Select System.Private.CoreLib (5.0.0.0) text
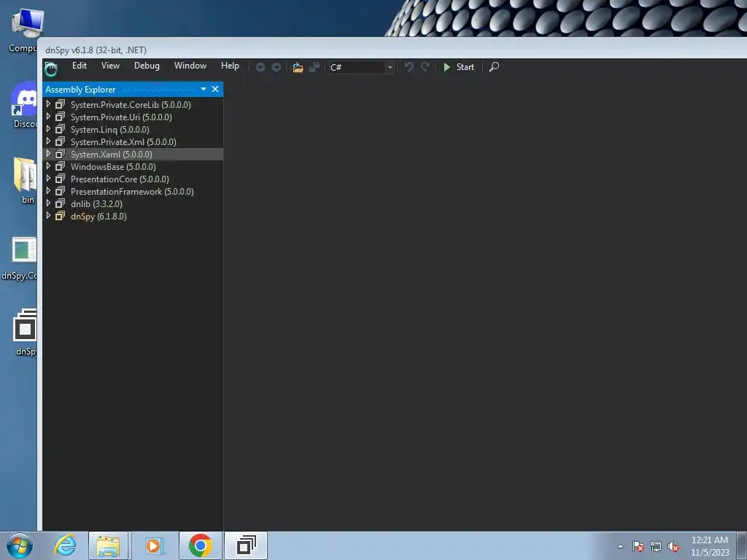Screen dimensions: 747x560 click(x=131, y=105)
